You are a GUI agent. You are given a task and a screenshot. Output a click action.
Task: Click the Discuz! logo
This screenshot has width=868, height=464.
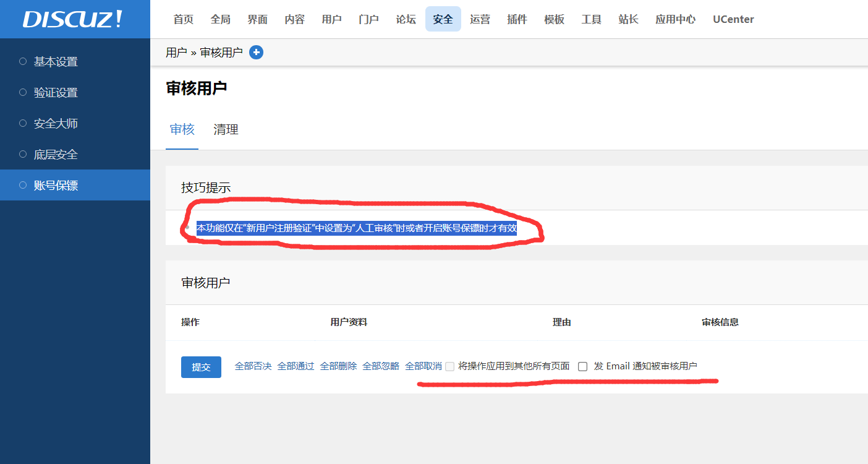pyautogui.click(x=74, y=19)
